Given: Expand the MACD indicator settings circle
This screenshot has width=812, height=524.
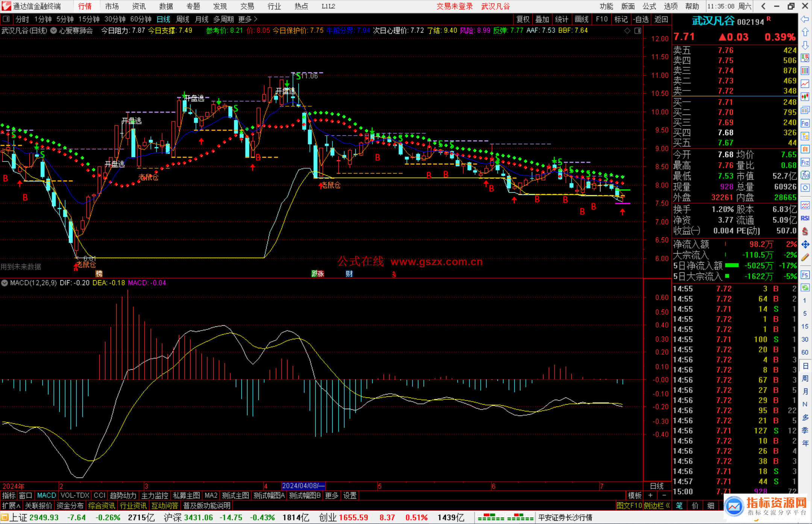Looking at the screenshot, I should point(5,283).
